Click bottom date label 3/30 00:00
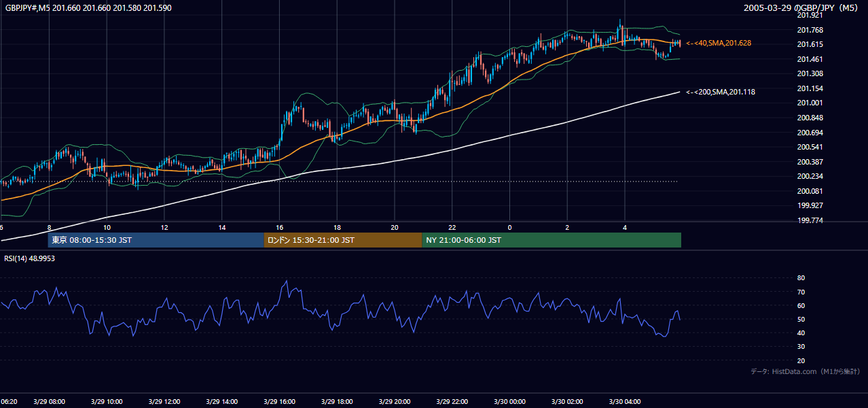Image resolution: width=868 pixels, height=408 pixels. click(x=509, y=402)
